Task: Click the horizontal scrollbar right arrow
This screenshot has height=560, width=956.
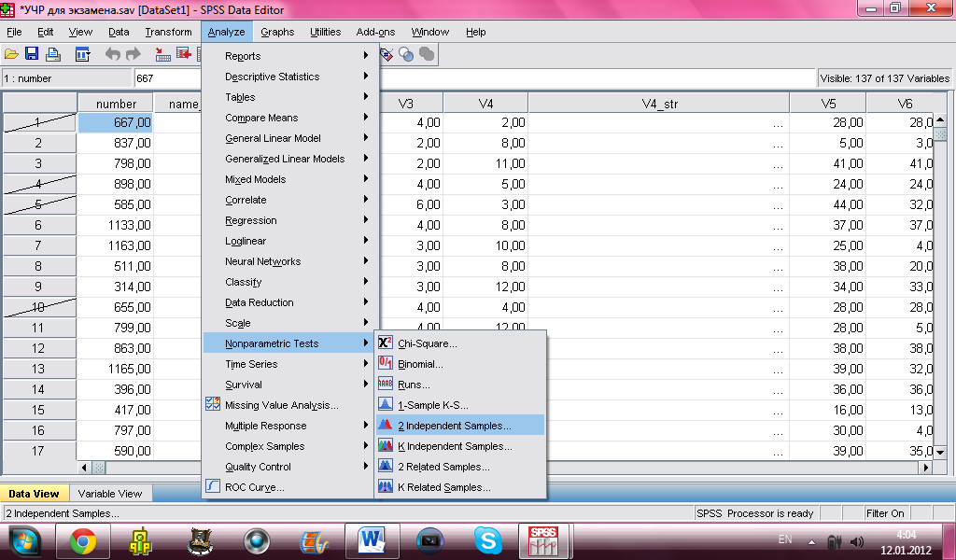Action: [x=927, y=468]
